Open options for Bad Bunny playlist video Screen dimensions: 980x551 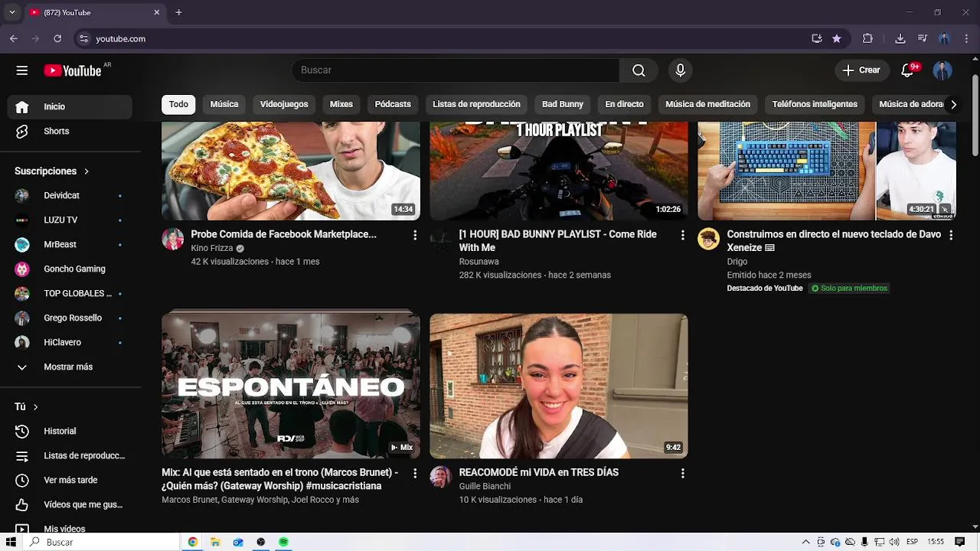[683, 235]
